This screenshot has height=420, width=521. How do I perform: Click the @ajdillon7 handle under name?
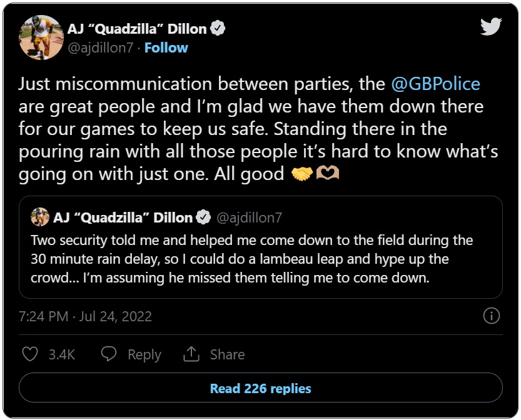[100, 47]
